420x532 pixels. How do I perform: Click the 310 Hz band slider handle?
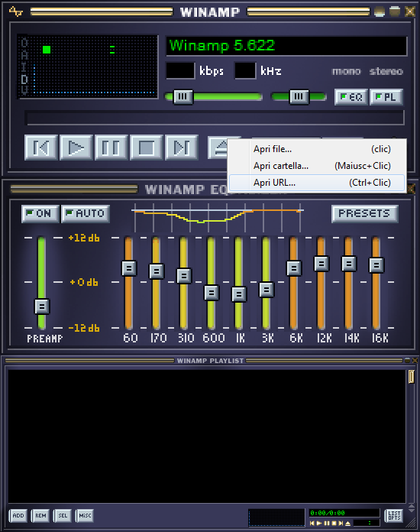pos(184,275)
